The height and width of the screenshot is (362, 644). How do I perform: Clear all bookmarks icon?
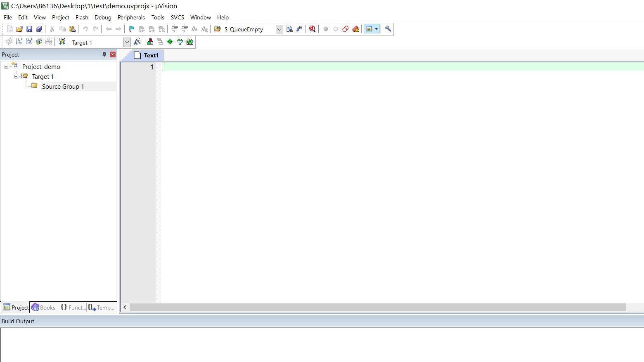(161, 29)
